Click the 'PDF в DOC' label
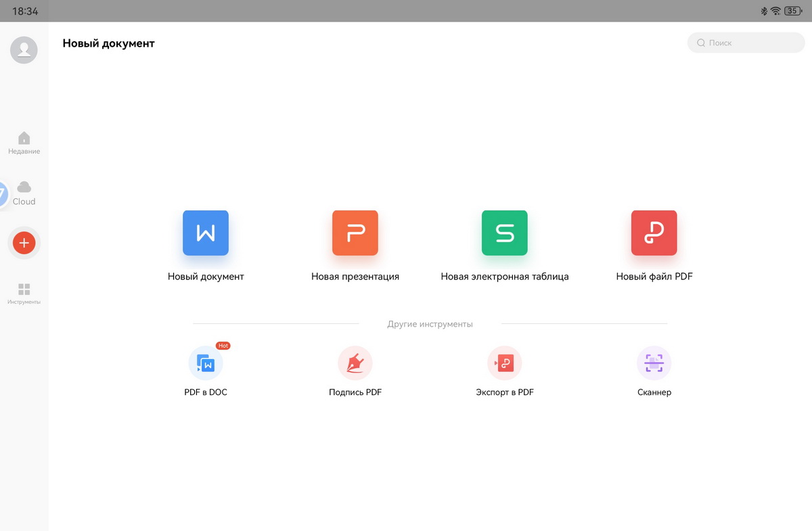The image size is (812, 531). click(206, 392)
